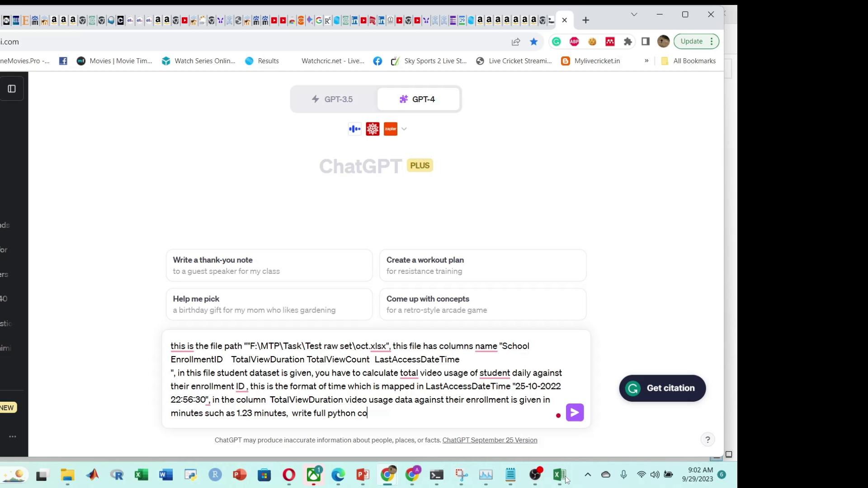Open the cookie extension icon
The image size is (868, 488).
click(x=592, y=42)
